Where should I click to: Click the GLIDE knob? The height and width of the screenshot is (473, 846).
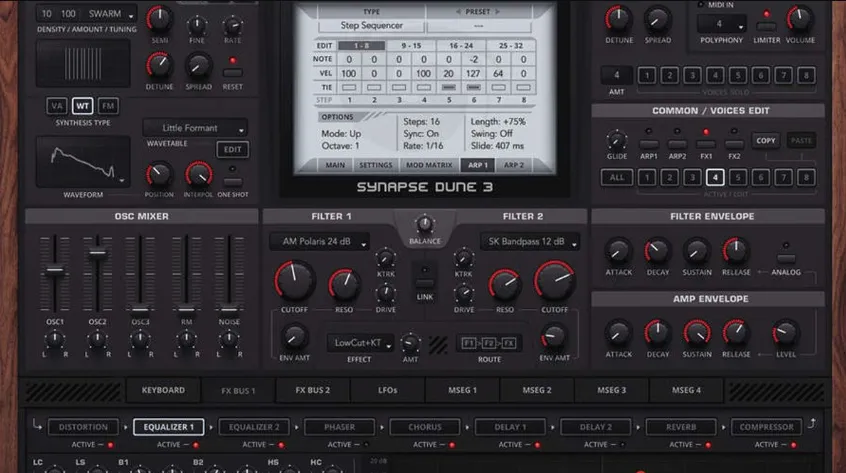pyautogui.click(x=617, y=141)
